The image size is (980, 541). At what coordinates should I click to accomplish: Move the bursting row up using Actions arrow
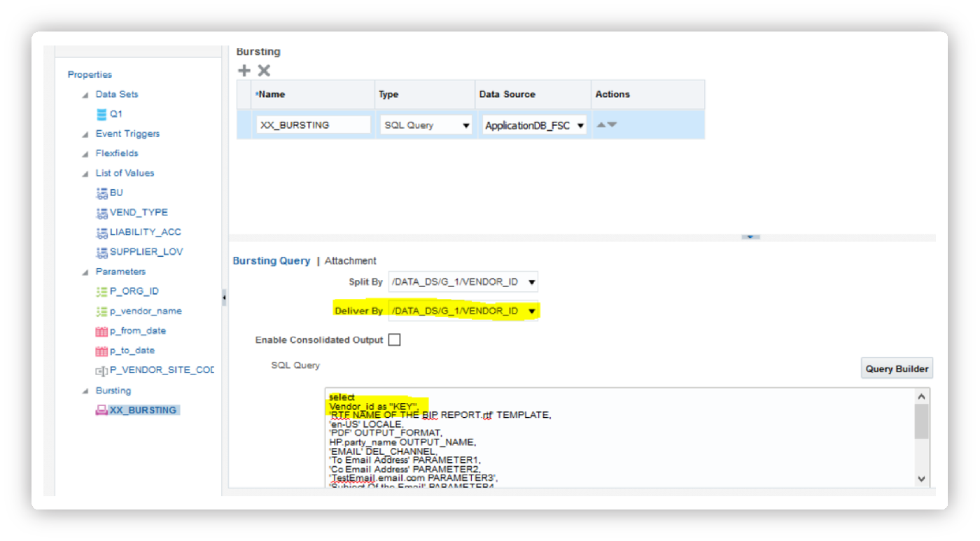(601, 124)
